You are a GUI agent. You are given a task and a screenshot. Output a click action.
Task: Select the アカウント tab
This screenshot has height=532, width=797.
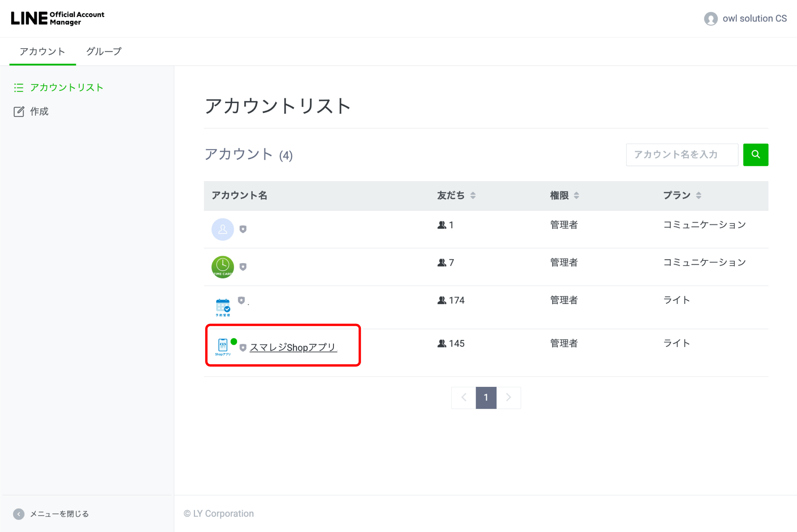[42, 51]
